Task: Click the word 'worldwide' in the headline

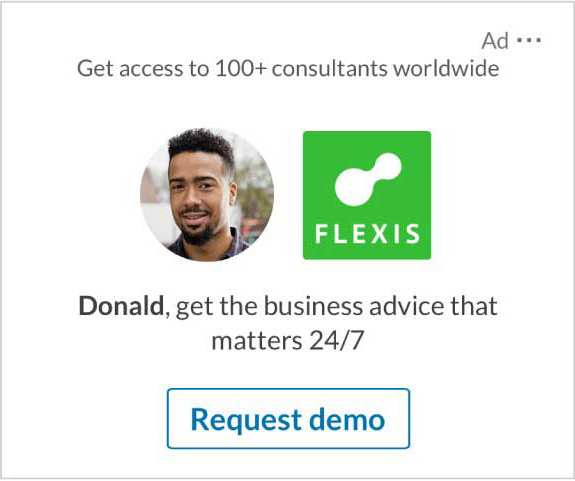Action: tap(446, 69)
